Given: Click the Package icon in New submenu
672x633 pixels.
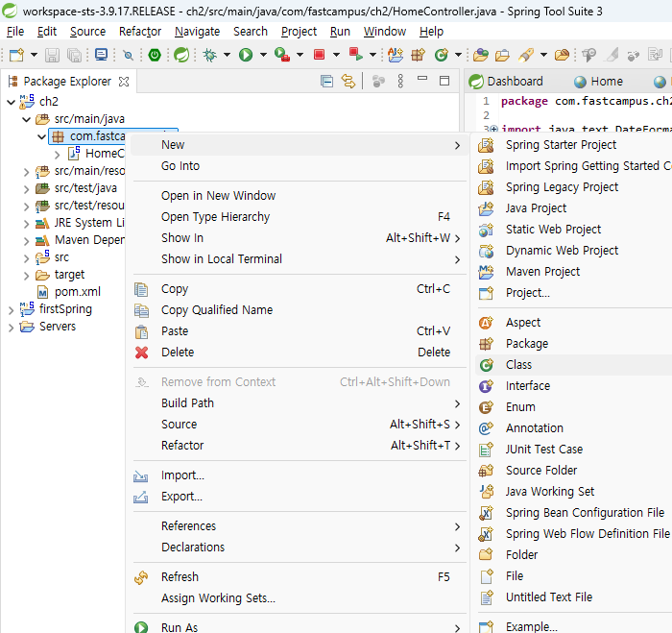Looking at the screenshot, I should click(486, 344).
